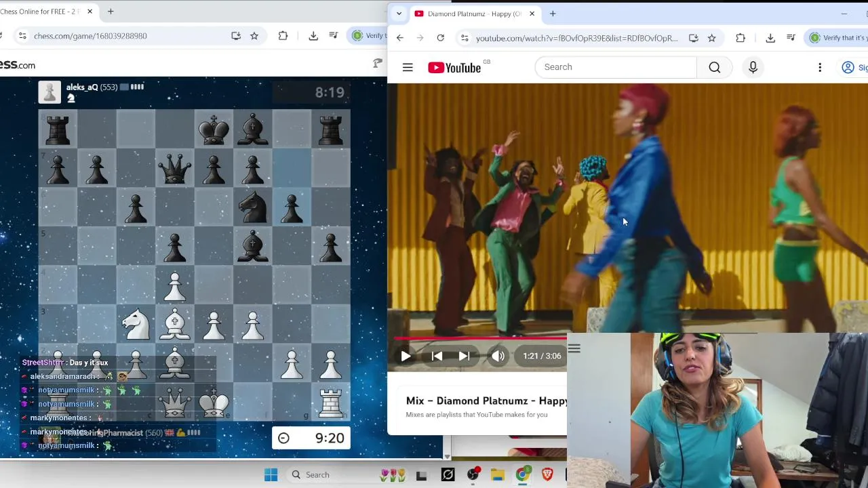
Task: Switch to the Diamond Platnumz YouTube tab
Action: (474, 14)
